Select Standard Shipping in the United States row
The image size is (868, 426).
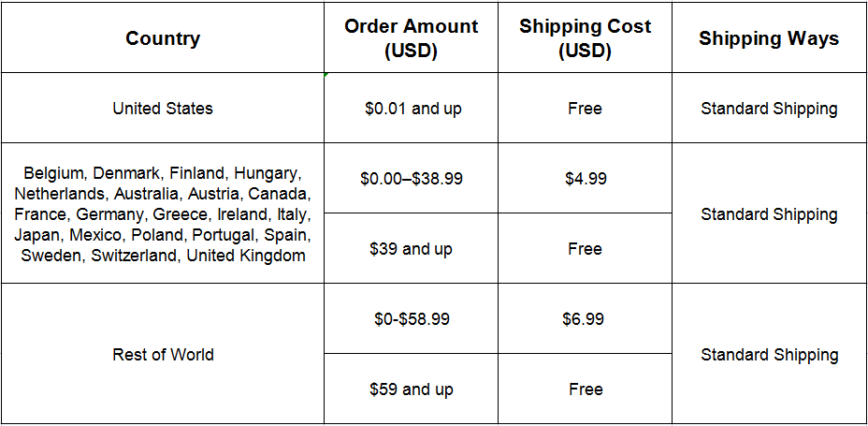pos(769,109)
